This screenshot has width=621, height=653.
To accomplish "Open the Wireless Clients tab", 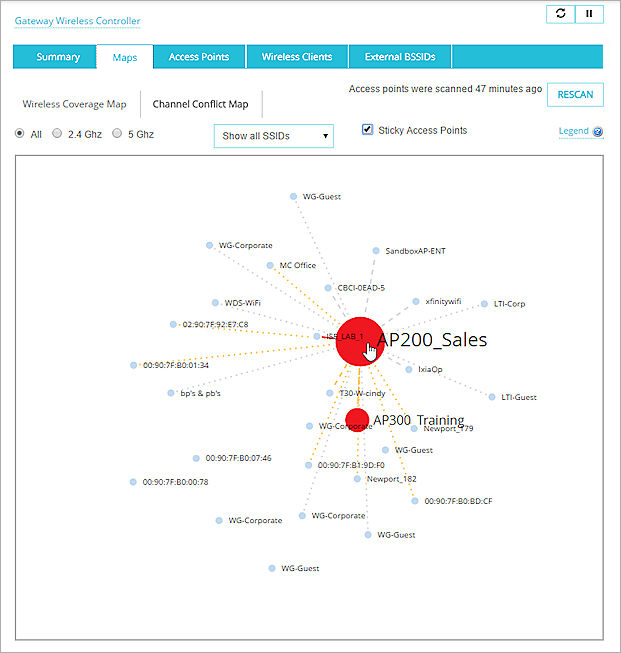I will (x=296, y=57).
